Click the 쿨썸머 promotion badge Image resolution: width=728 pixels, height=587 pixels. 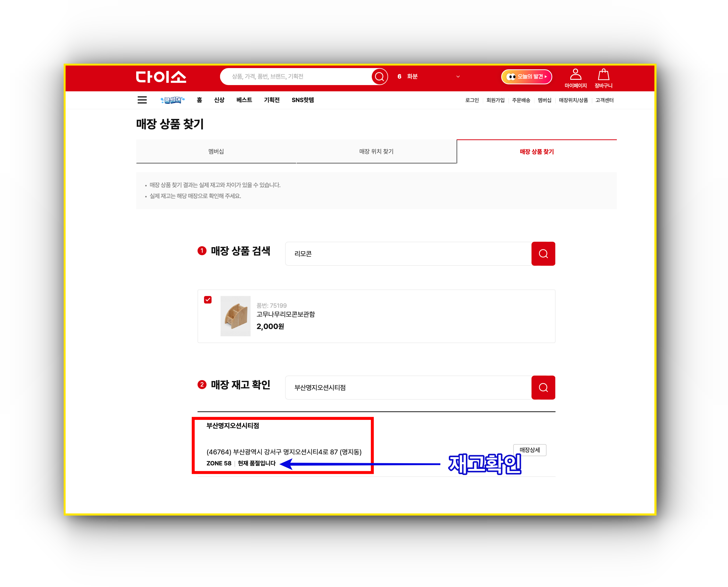[172, 100]
